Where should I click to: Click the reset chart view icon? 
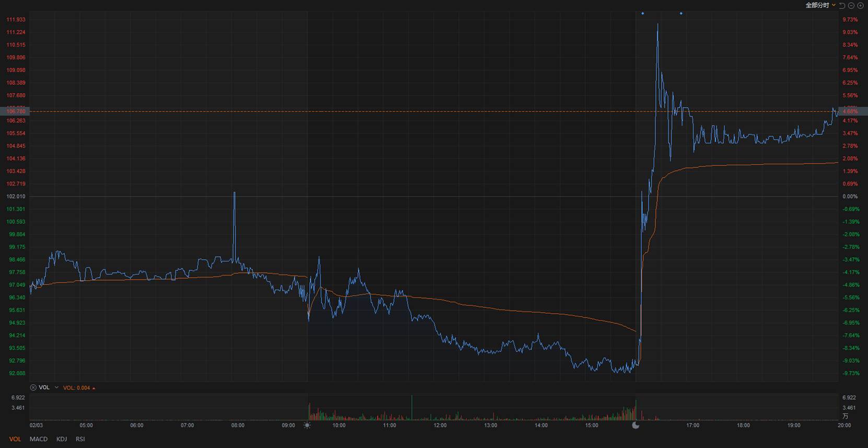(x=842, y=5)
